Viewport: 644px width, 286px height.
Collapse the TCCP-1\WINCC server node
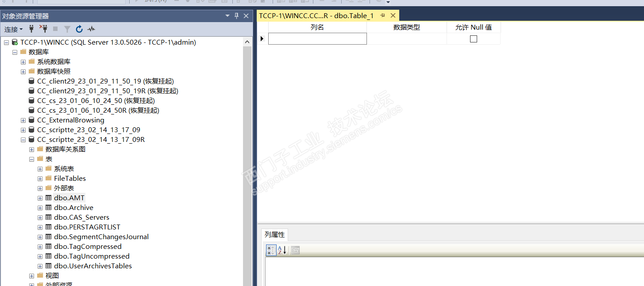tap(6, 42)
